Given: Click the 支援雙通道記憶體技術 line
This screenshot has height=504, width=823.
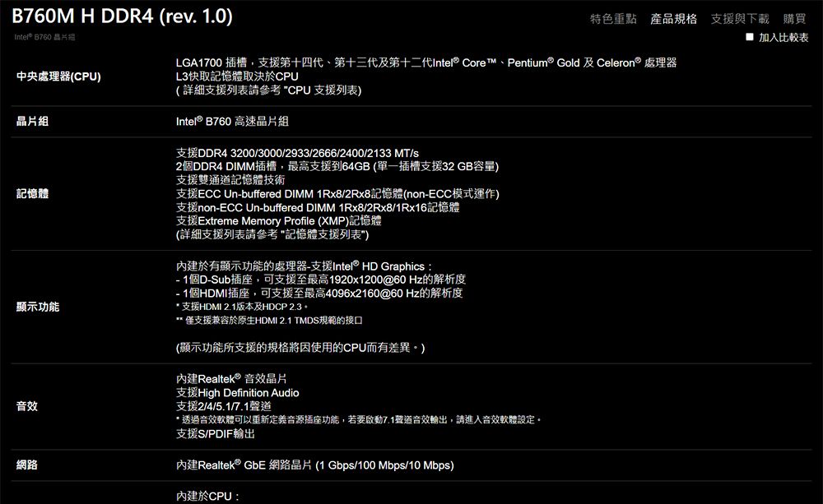Looking at the screenshot, I should [230, 180].
